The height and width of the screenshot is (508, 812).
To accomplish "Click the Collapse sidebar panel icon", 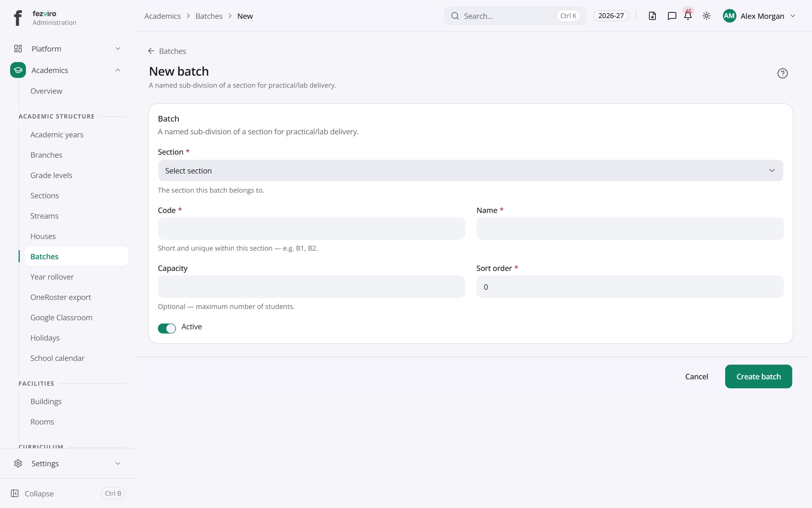I will point(15,493).
